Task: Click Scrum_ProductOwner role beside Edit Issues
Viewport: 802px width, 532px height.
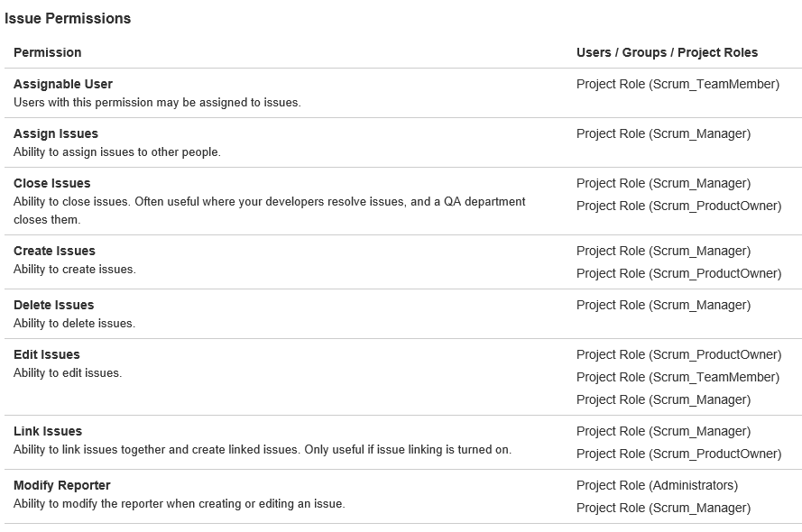Action: coord(678,354)
